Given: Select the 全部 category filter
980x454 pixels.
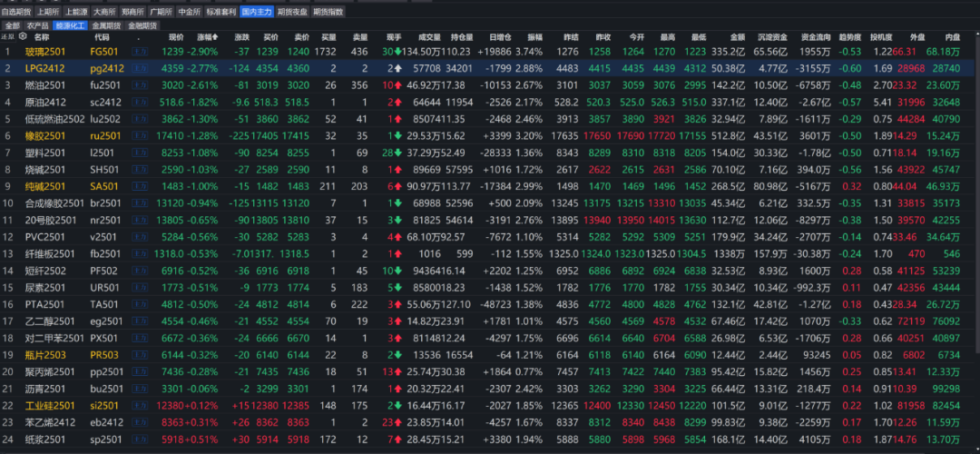Looking at the screenshot, I should [x=13, y=25].
